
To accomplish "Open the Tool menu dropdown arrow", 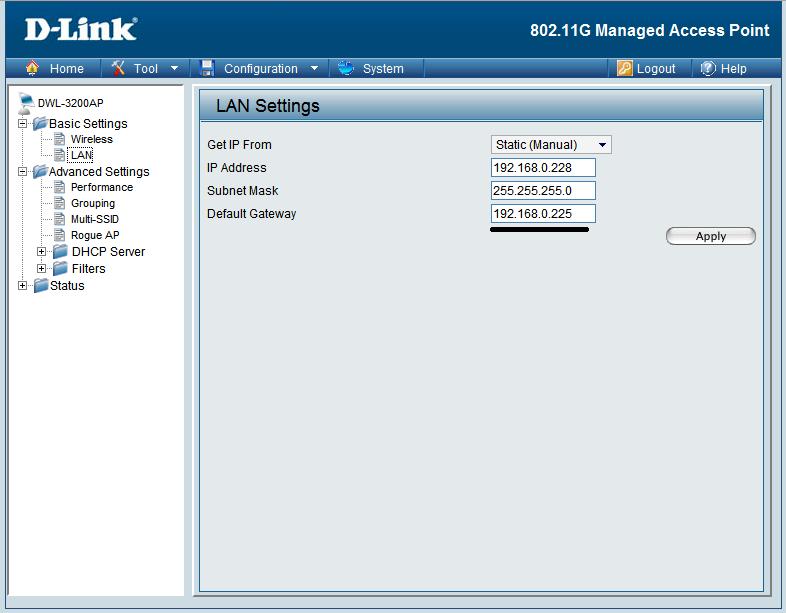I will coord(174,68).
